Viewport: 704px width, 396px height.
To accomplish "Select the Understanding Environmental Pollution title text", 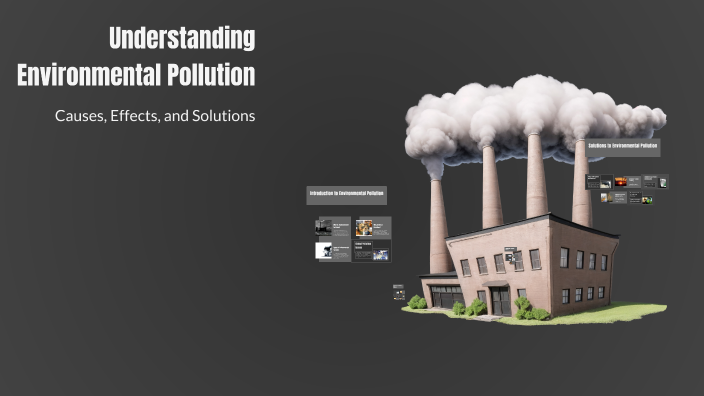I will coord(136,56).
